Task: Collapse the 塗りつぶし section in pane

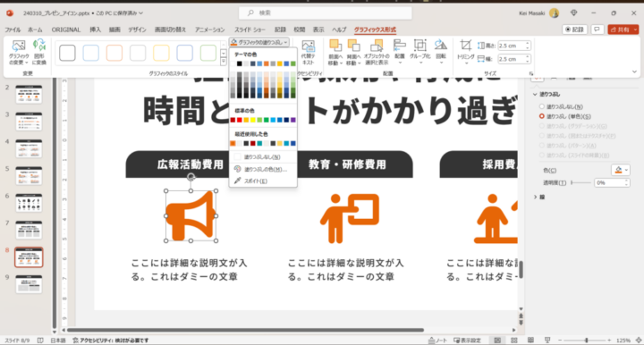Action: pyautogui.click(x=535, y=95)
